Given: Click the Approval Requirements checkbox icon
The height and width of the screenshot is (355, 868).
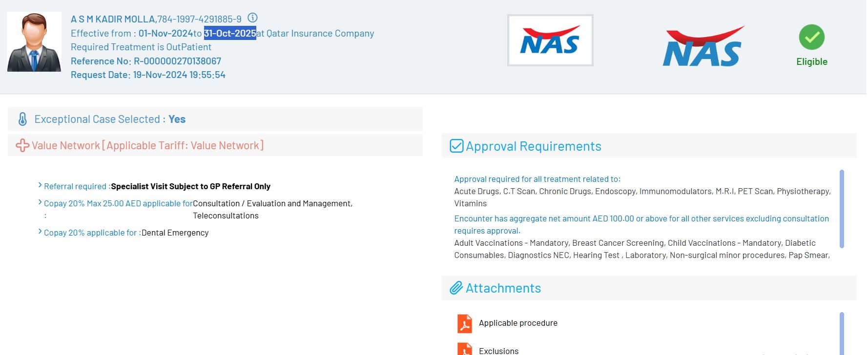Looking at the screenshot, I should pyautogui.click(x=456, y=146).
